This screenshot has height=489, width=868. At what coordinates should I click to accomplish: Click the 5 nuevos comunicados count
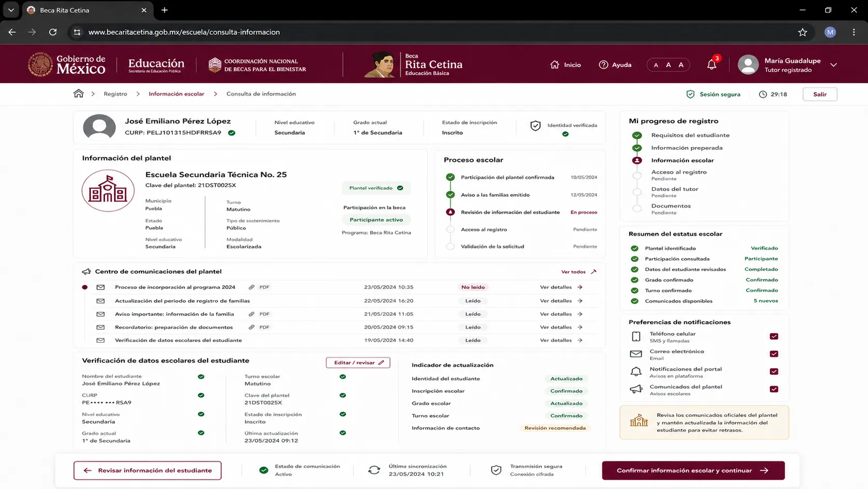tap(766, 301)
